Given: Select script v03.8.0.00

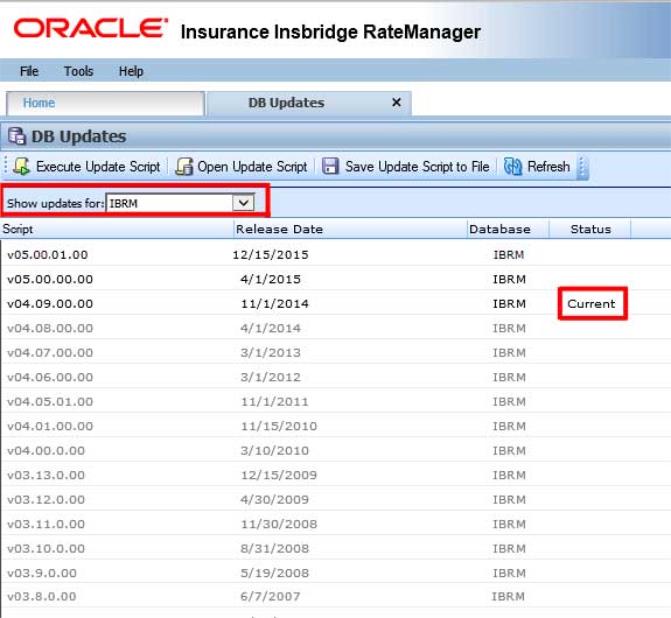Looking at the screenshot, I should pyautogui.click(x=42, y=596).
